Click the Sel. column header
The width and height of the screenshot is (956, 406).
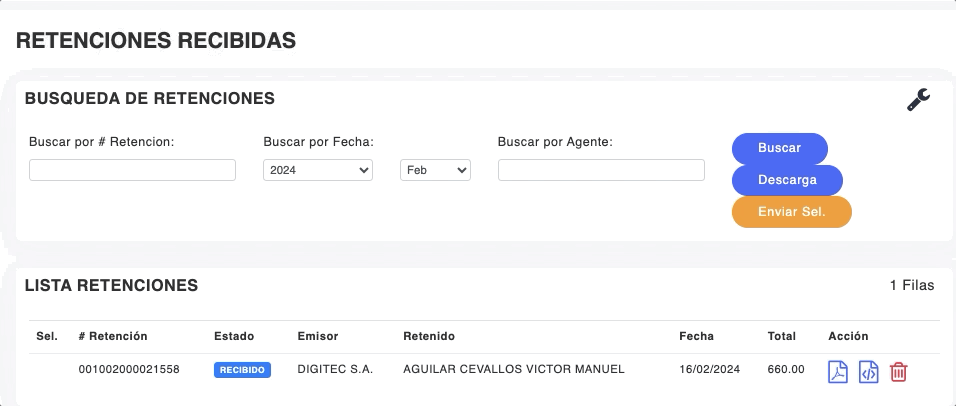47,336
